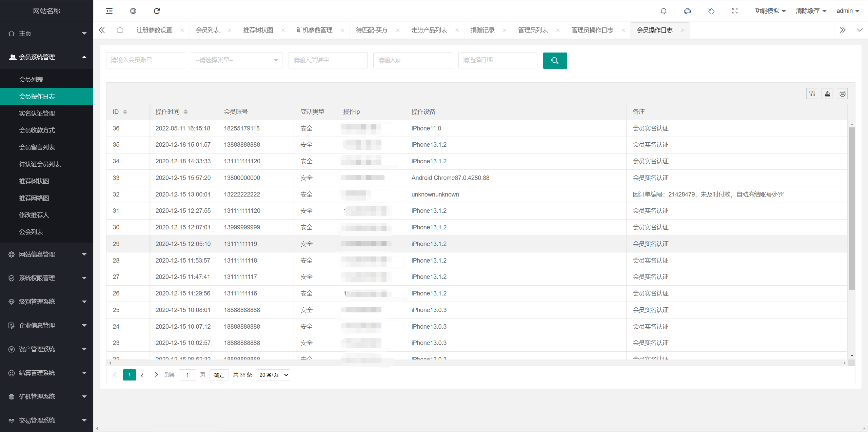Screen dimensions: 868x432
Task: Refresh the page with reload icon
Action: click(157, 11)
